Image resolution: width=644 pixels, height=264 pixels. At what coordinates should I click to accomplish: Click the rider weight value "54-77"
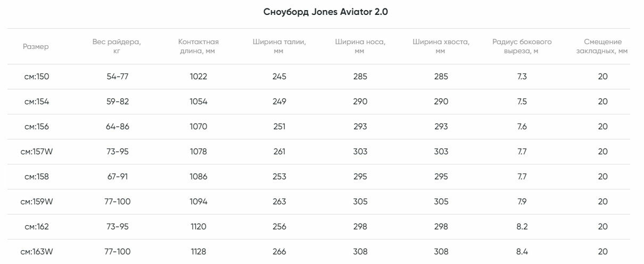118,77
